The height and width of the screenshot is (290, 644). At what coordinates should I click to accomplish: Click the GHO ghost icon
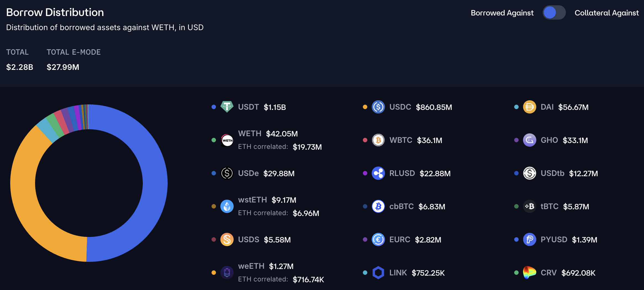point(530,140)
